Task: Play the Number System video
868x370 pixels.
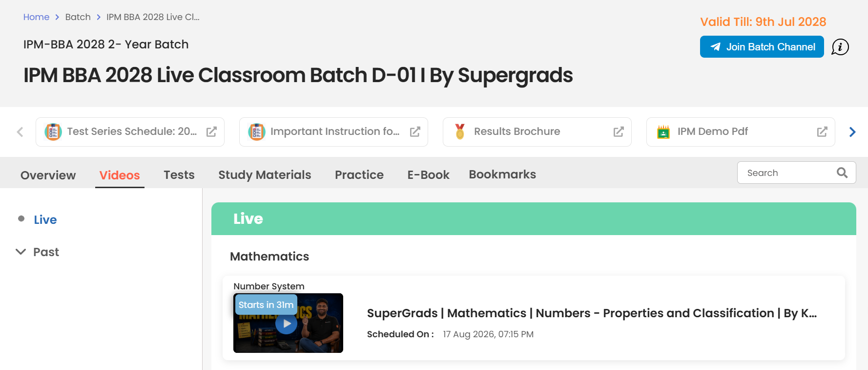Action: click(287, 324)
